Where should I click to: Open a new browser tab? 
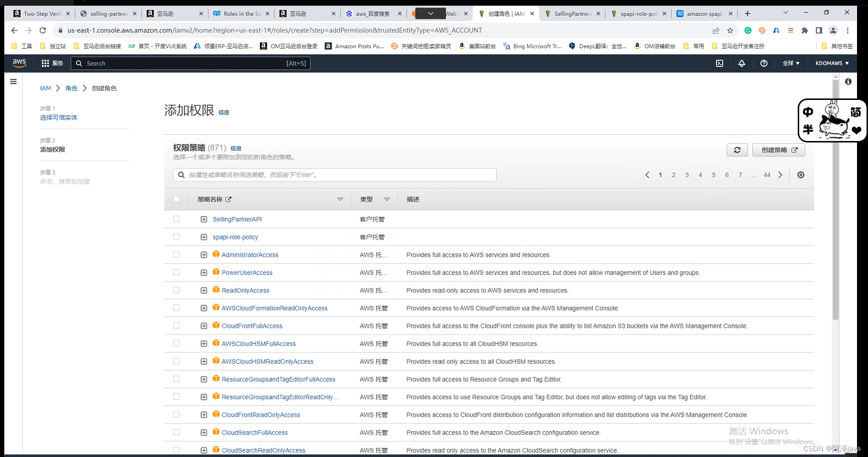748,13
